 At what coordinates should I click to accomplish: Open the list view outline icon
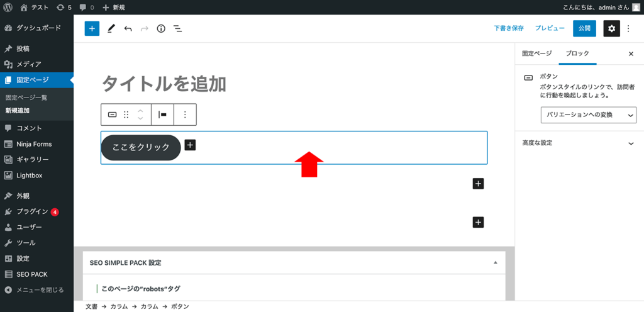(x=178, y=29)
